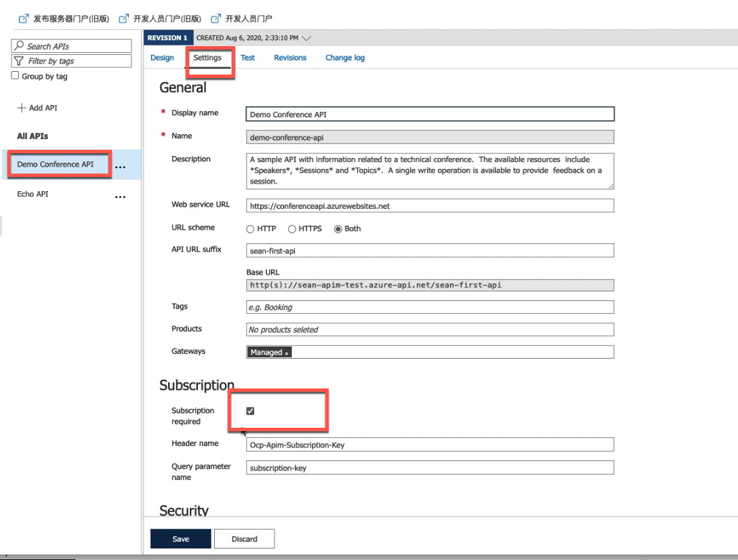Click All APIs heading

[x=33, y=136]
